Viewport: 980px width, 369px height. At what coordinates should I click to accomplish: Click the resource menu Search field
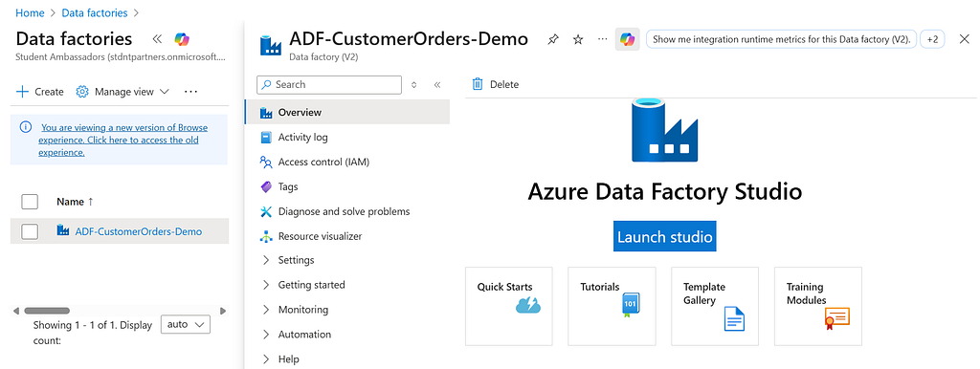pos(329,85)
